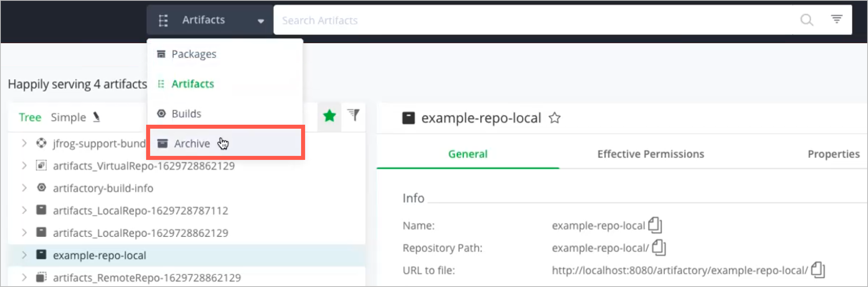This screenshot has height=287, width=868.
Task: Click the localhost URL to file text
Action: coord(680,271)
